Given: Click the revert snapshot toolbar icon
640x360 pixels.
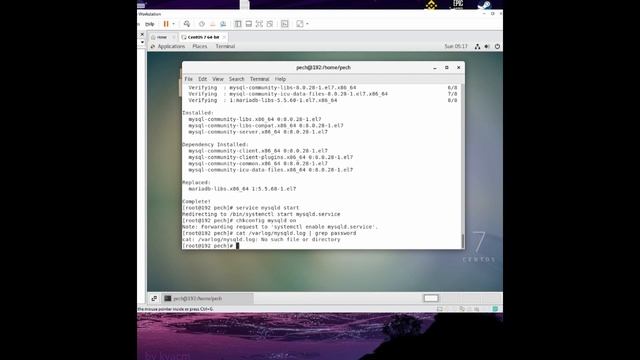Looking at the screenshot, I should pyautogui.click(x=212, y=24).
